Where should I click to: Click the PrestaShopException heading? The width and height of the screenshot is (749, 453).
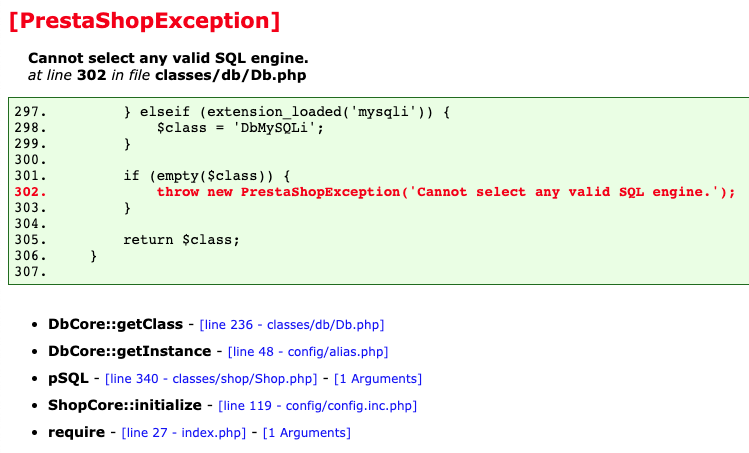click(x=144, y=21)
